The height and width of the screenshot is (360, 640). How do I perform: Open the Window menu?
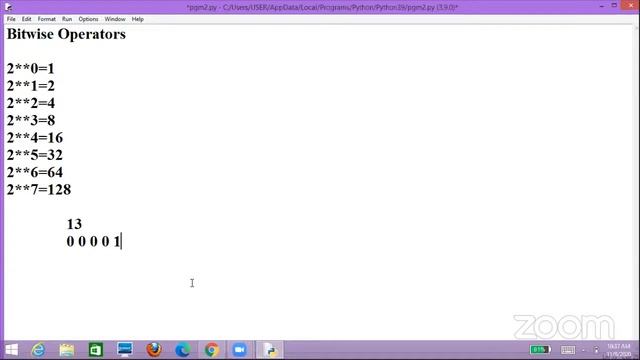[115, 19]
